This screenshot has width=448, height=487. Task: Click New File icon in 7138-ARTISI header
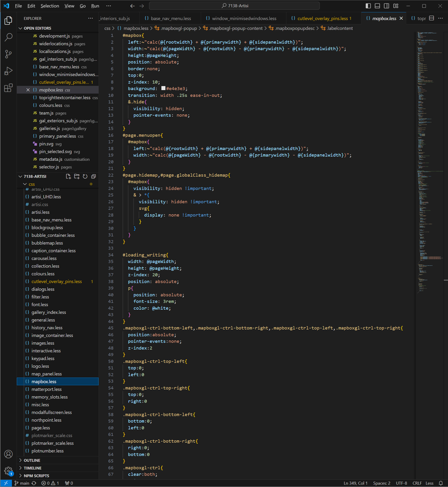coord(68,176)
